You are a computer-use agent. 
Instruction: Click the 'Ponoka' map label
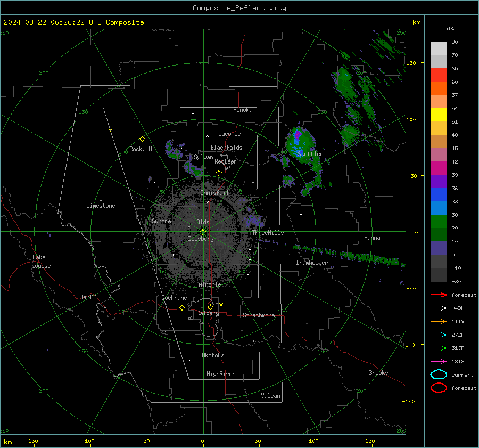(243, 110)
